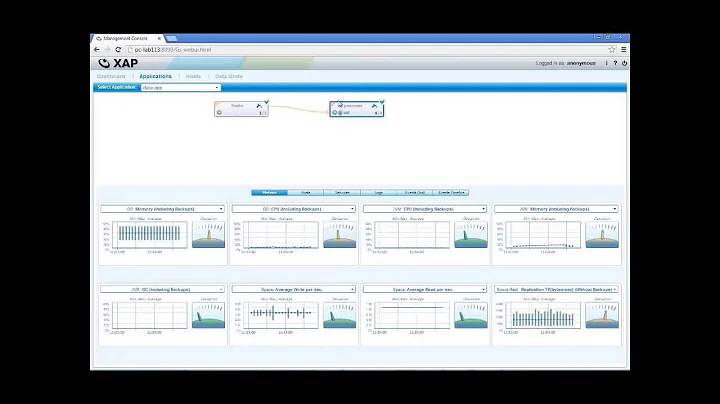Viewport: 720px width, 404px height.
Task: Click the Space Average Write chart
Action: (281, 315)
